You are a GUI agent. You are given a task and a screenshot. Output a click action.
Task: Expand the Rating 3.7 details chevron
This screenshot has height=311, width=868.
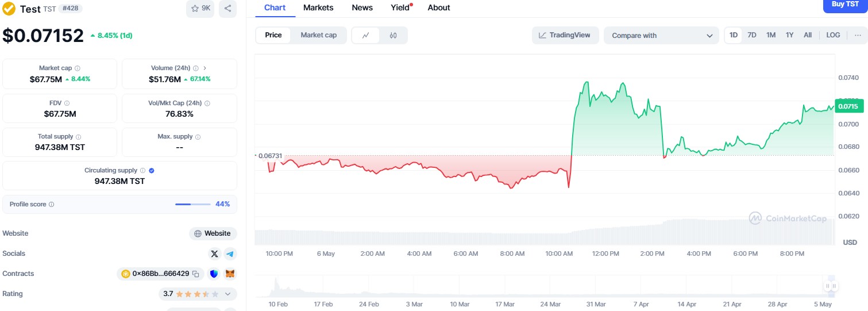pyautogui.click(x=227, y=294)
